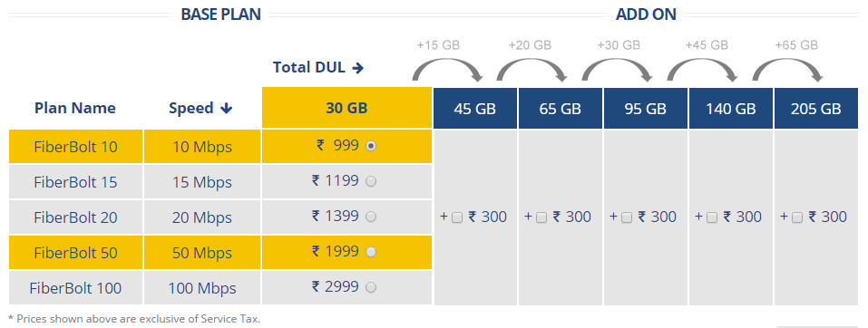Click the +15 GB curved arrow icon
The image size is (868, 328).
447,71
